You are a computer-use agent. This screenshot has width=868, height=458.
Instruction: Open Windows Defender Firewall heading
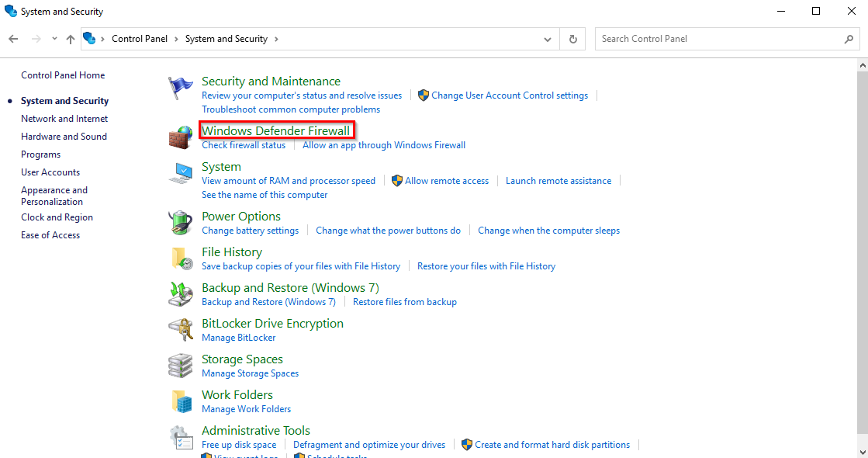275,130
